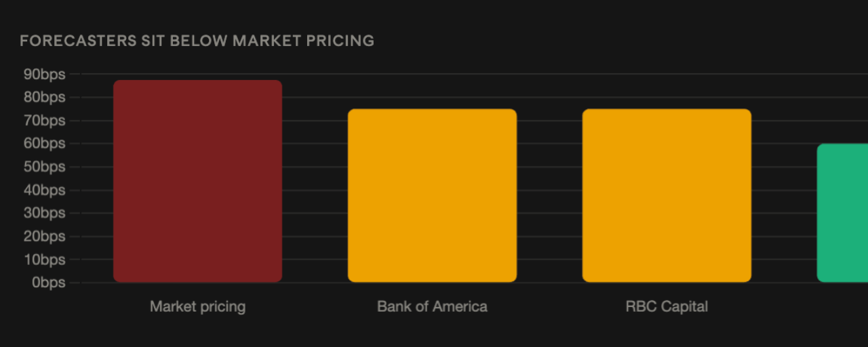
Task: Click the 70bps y-axis label
Action: [x=45, y=121]
